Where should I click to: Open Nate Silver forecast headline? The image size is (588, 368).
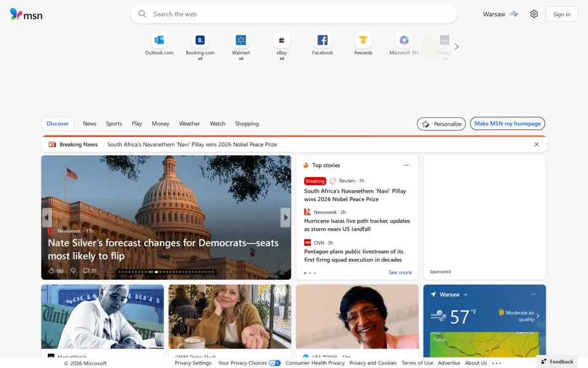tap(163, 250)
